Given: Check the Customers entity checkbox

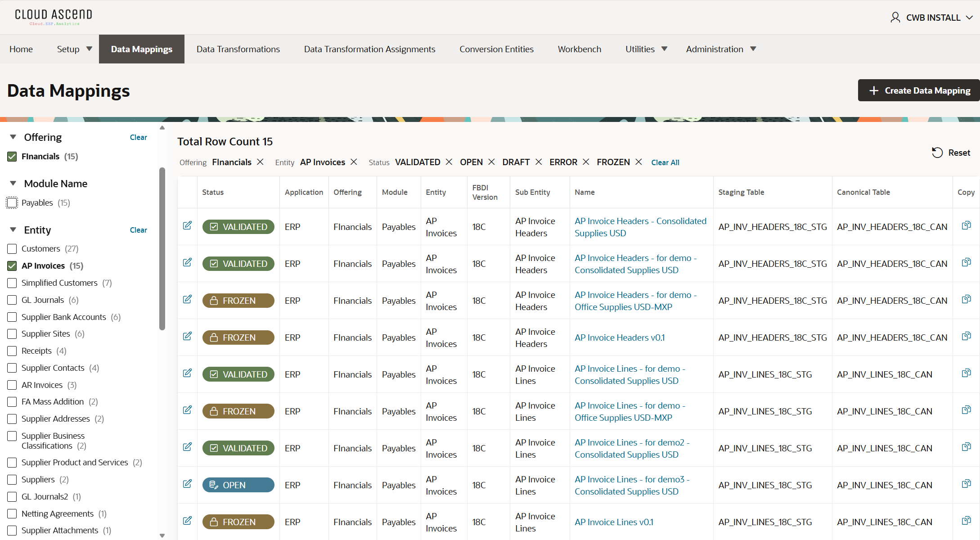Looking at the screenshot, I should coord(12,249).
